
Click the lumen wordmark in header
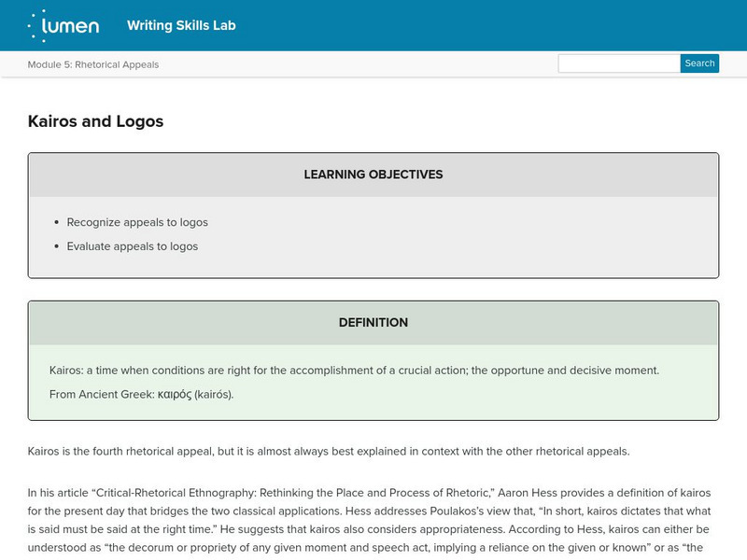pyautogui.click(x=76, y=26)
